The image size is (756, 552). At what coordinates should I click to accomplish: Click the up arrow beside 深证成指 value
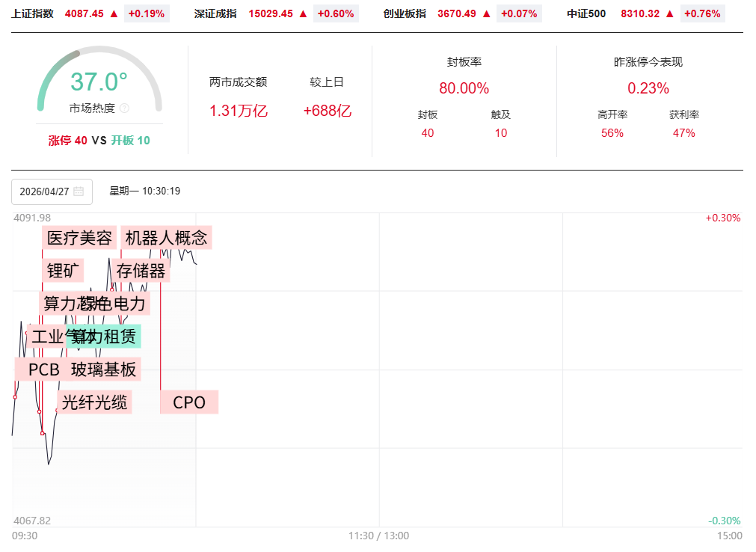click(x=303, y=13)
